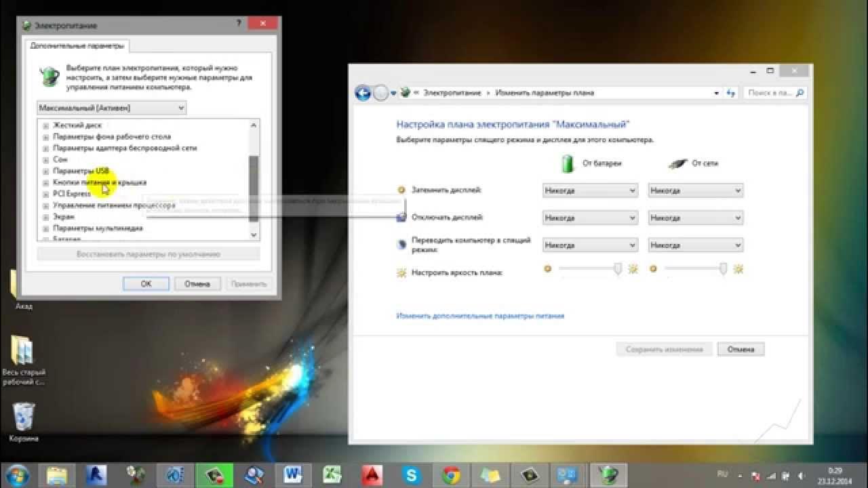Select 'Кнопки питания и крышка' row

100,183
